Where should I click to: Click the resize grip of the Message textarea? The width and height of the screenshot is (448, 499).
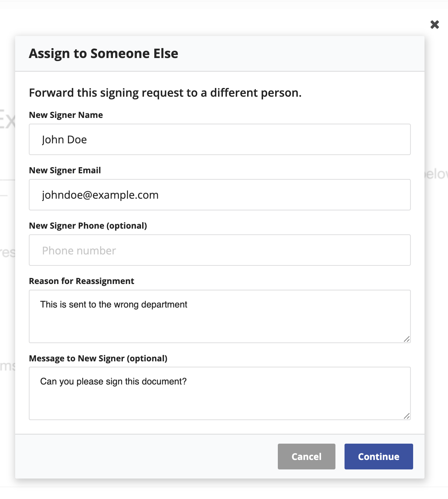click(x=407, y=416)
